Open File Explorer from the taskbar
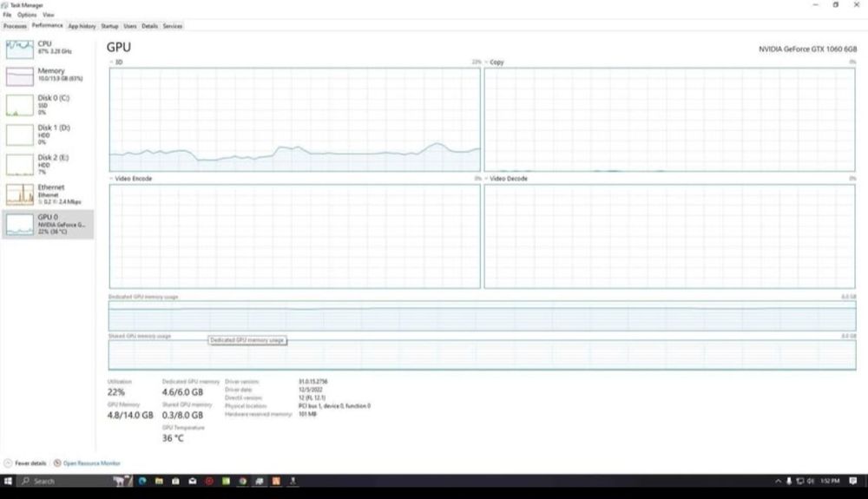The width and height of the screenshot is (868, 499). (x=159, y=481)
